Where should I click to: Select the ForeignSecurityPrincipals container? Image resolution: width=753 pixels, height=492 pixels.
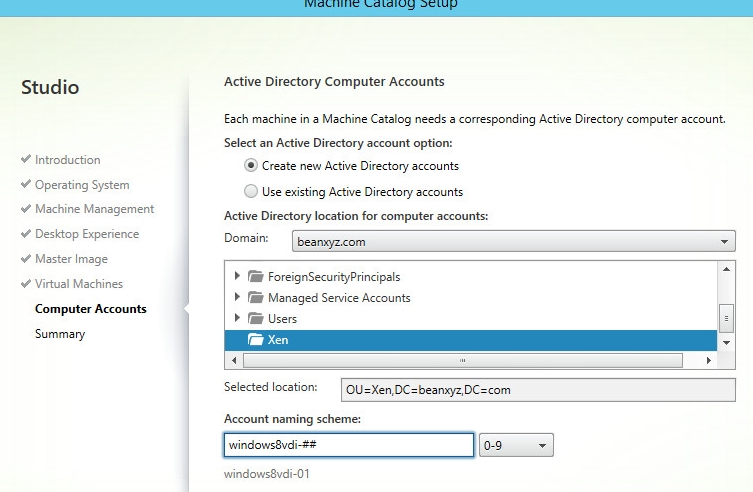coord(334,277)
